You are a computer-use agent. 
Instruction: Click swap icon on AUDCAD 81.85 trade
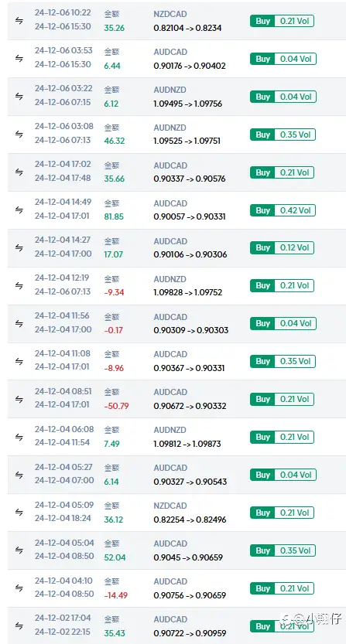(x=19, y=210)
